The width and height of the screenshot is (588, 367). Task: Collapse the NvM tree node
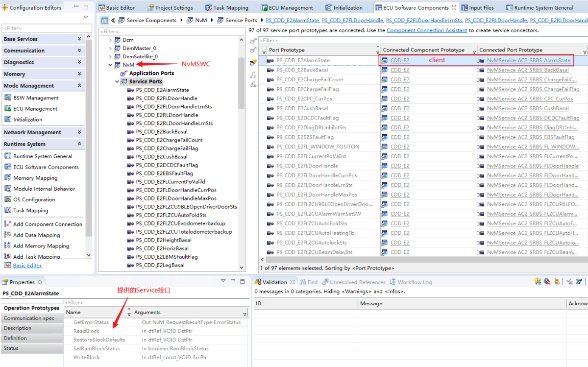111,65
